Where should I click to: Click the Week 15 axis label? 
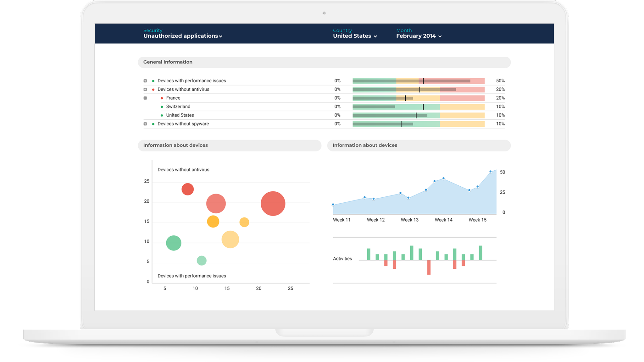coord(477,220)
